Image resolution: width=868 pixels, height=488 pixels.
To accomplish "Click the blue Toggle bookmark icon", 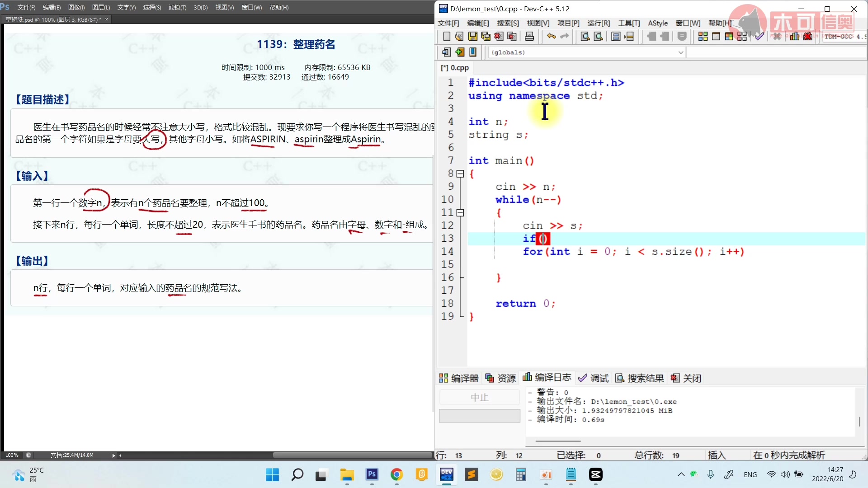I will (473, 52).
